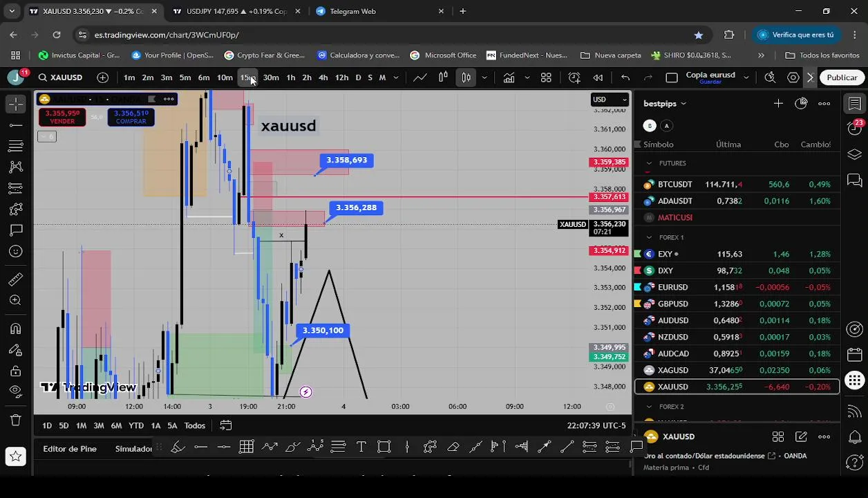The height and width of the screenshot is (498, 868).
Task: Switch to the 4h timeframe
Action: pos(323,77)
